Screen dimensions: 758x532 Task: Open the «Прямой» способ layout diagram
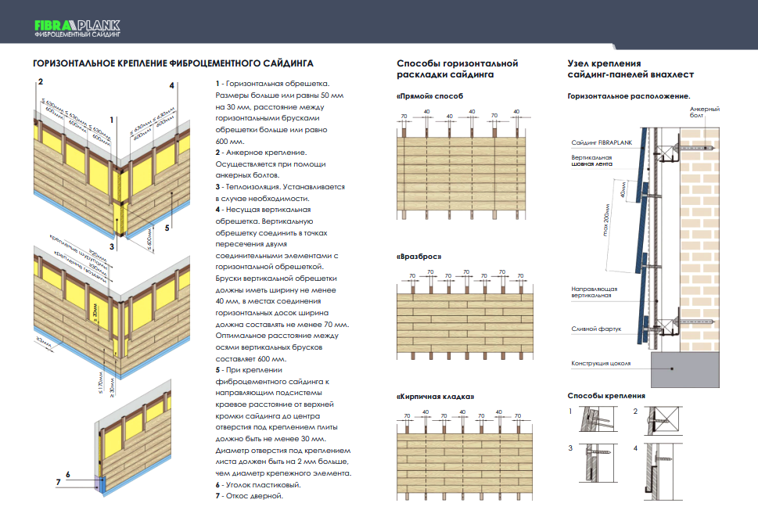(x=464, y=165)
